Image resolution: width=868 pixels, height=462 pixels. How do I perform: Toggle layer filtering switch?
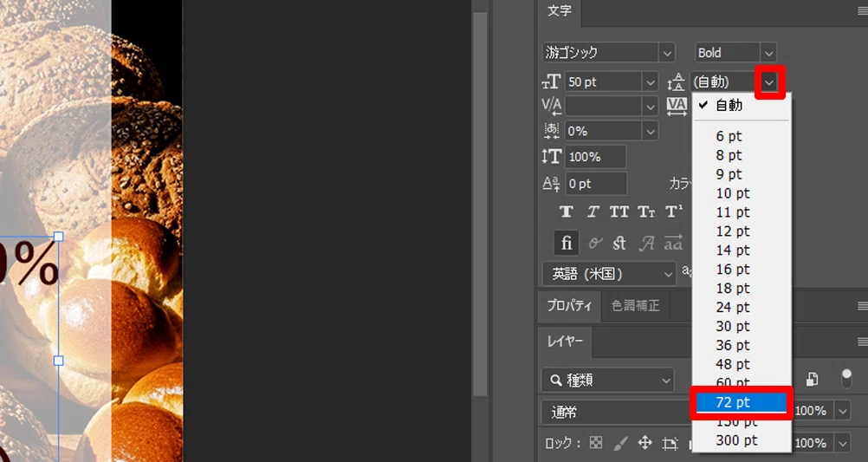846,379
